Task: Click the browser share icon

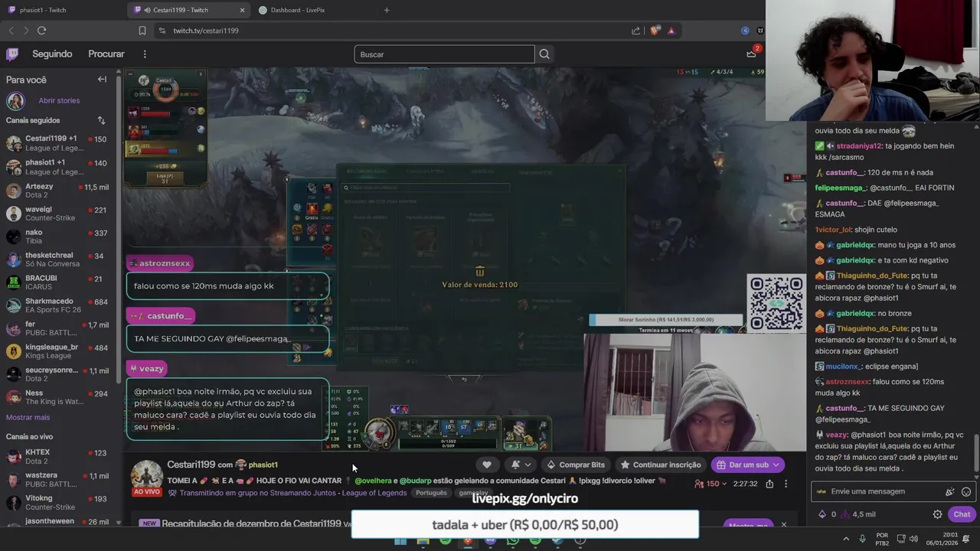Action: (635, 31)
